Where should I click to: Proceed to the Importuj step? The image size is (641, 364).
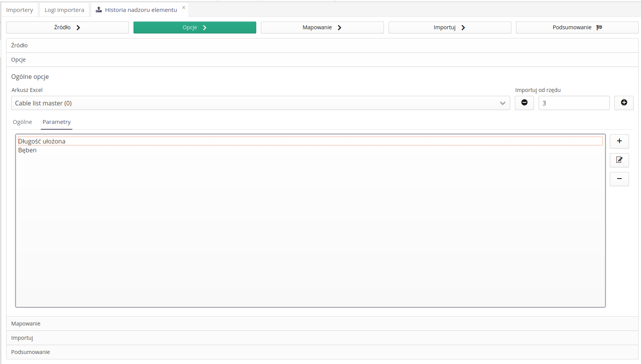point(449,27)
